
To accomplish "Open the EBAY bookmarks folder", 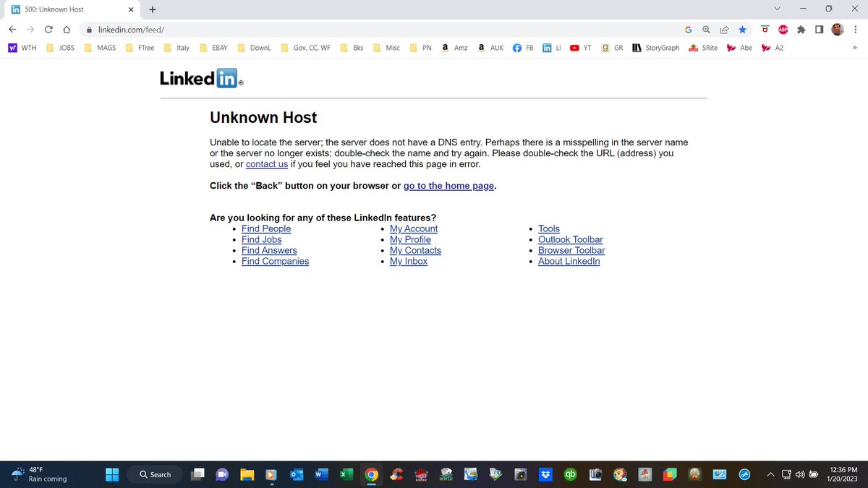I will pyautogui.click(x=213, y=48).
